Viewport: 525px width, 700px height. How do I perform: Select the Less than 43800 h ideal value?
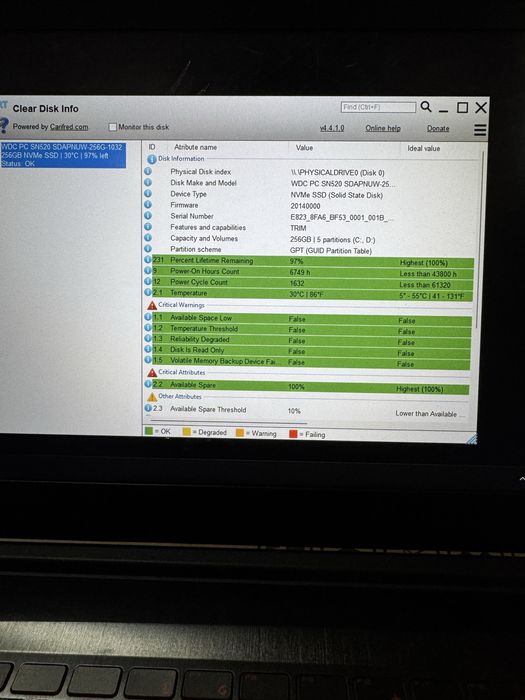coord(428,274)
